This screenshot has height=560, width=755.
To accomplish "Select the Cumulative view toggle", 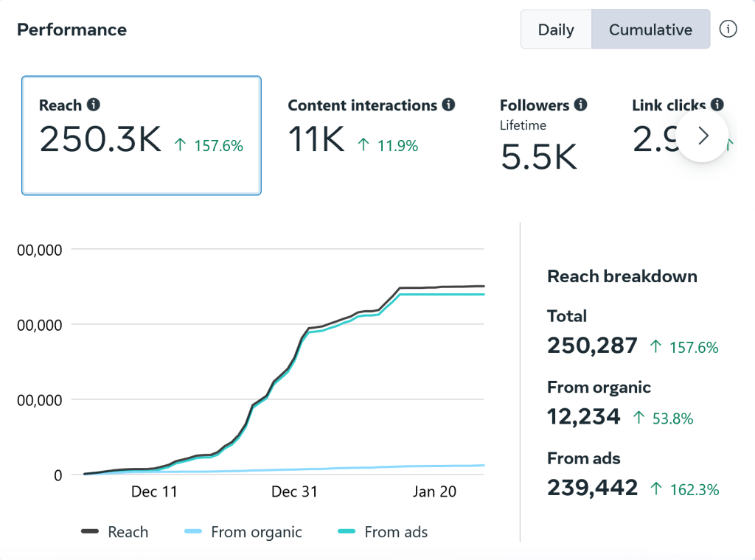I will pos(650,29).
